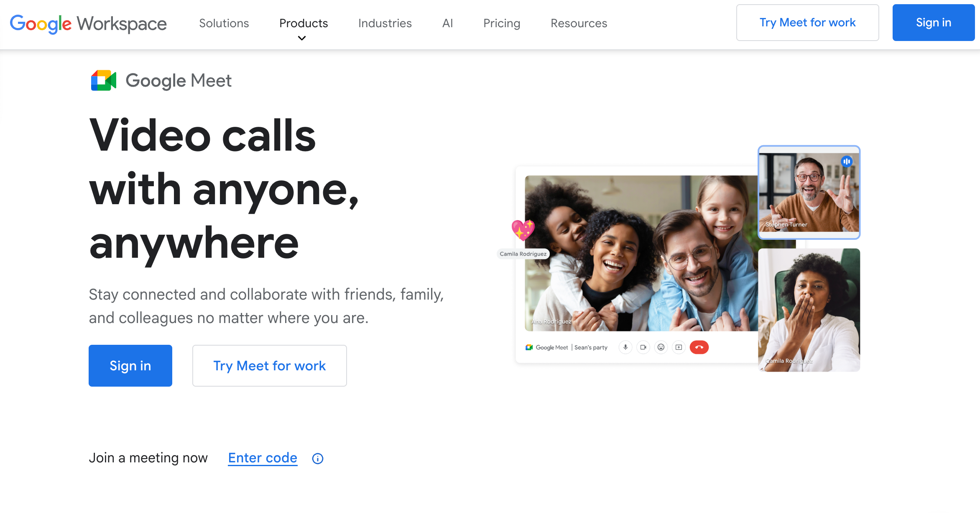Open the Resources menu
The image size is (980, 513).
click(x=579, y=23)
